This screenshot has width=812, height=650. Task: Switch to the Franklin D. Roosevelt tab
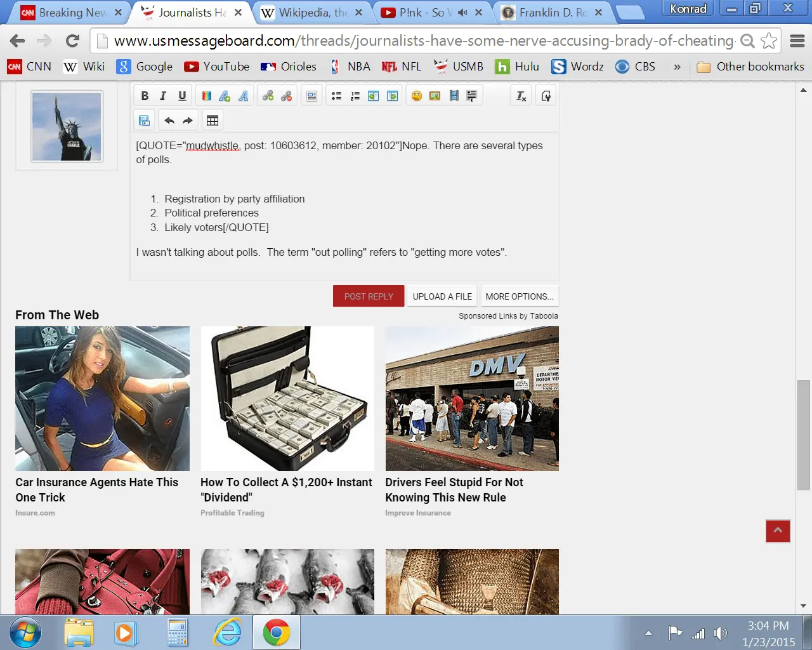click(x=551, y=12)
